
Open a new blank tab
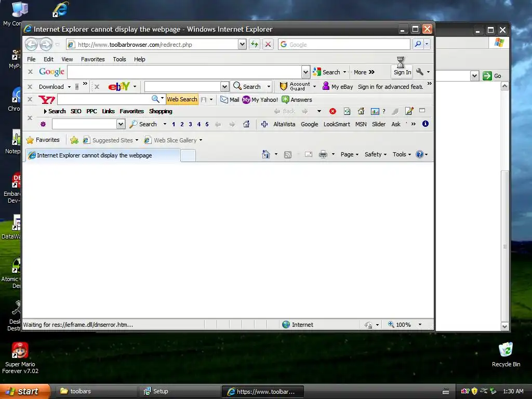click(188, 155)
